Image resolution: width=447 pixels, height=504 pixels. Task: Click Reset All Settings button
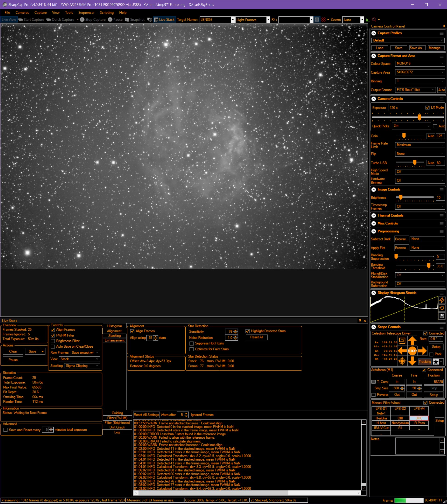tap(146, 415)
